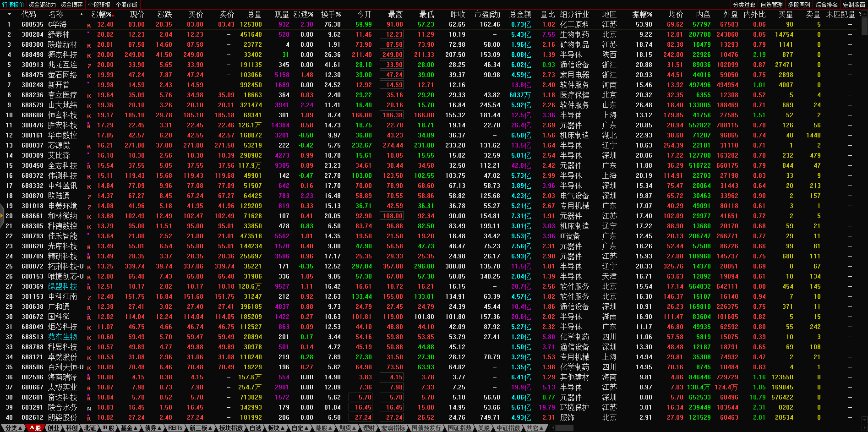Select the 科创 tab in bottom bar
Viewport: 868px width, 432px height.
coord(71,428)
